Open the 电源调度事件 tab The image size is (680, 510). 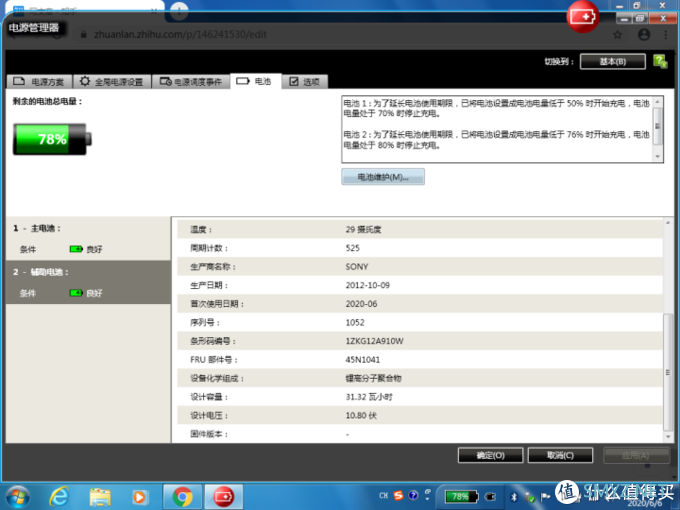click(x=191, y=82)
